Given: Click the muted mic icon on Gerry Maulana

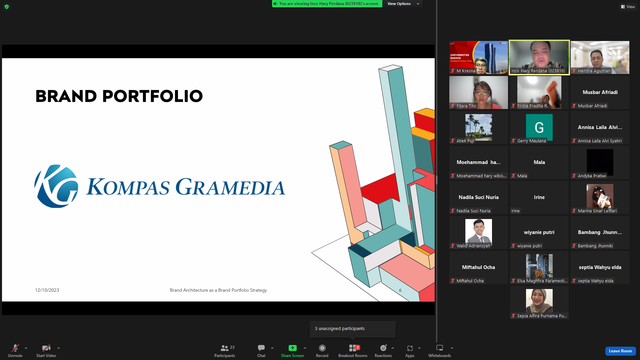Looking at the screenshot, I should point(513,141).
